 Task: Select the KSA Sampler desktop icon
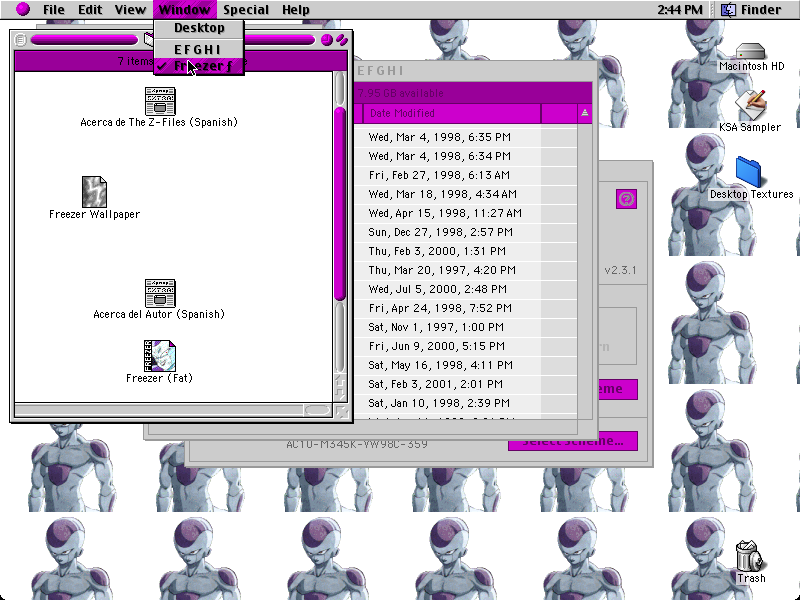[751, 106]
